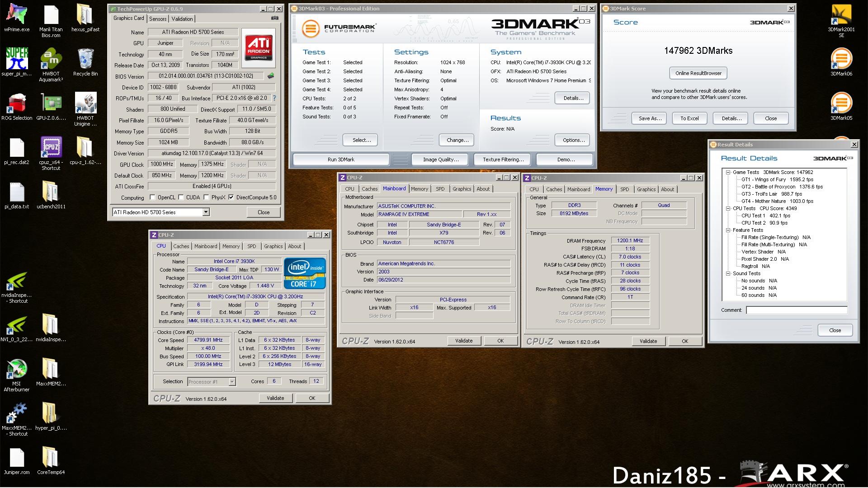Open the hexus_pifast folder icon
This screenshot has height=488, width=868.
point(85,18)
